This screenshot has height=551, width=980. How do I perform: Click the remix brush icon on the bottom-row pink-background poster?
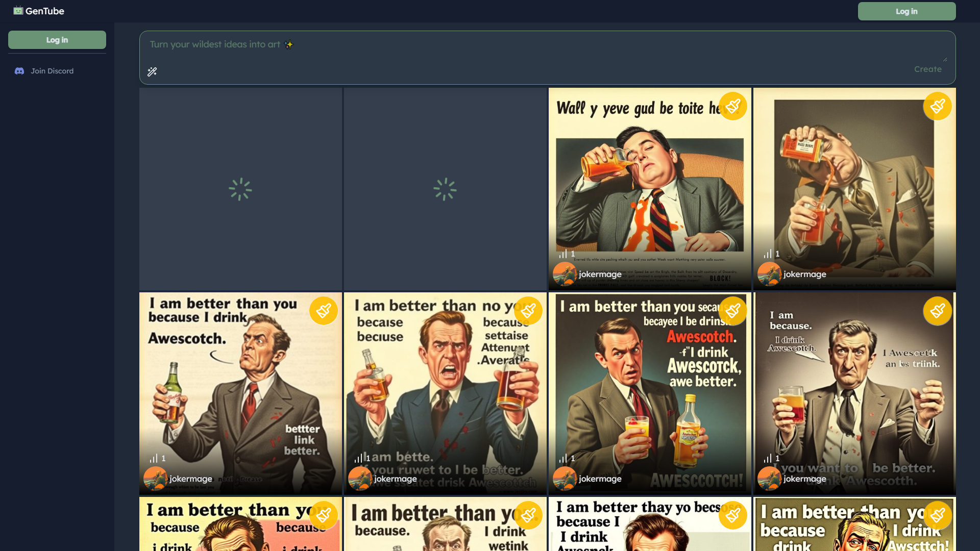click(x=324, y=515)
